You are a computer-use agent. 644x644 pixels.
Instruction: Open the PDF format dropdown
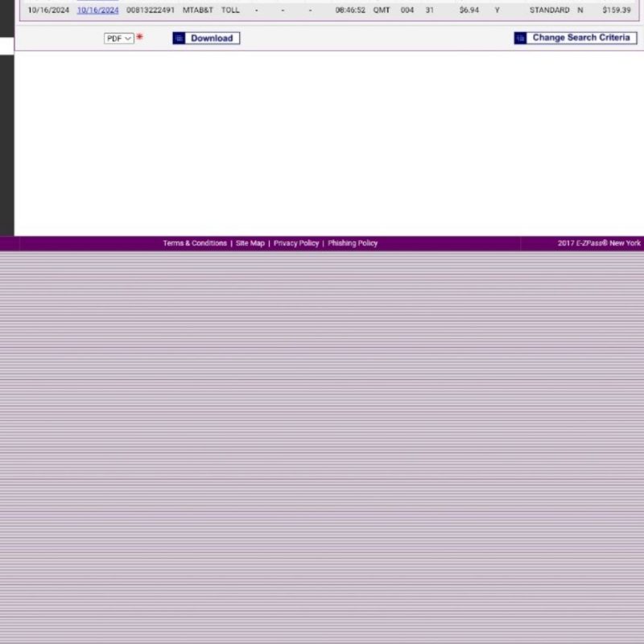[118, 38]
